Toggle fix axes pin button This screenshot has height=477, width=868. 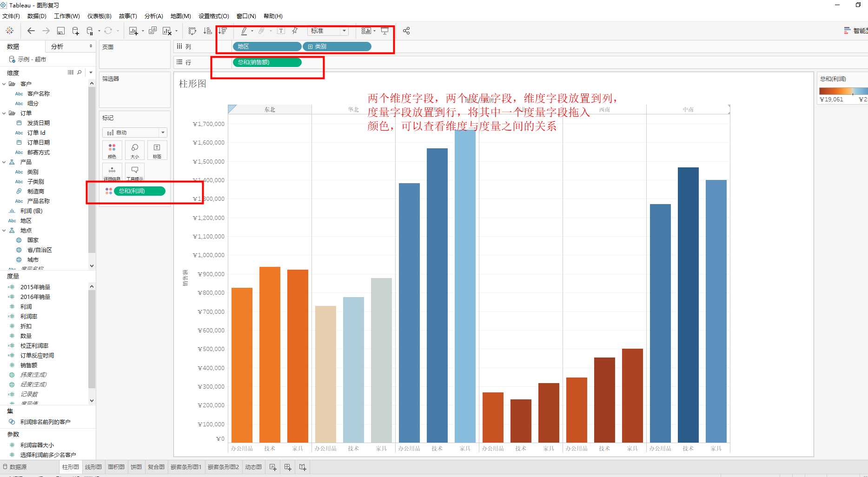295,31
